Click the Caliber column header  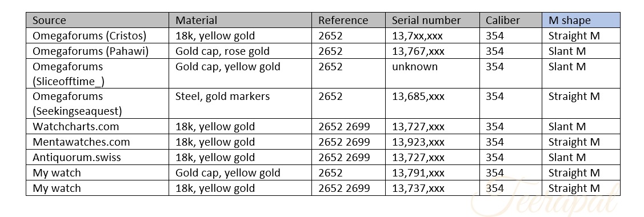click(x=510, y=20)
